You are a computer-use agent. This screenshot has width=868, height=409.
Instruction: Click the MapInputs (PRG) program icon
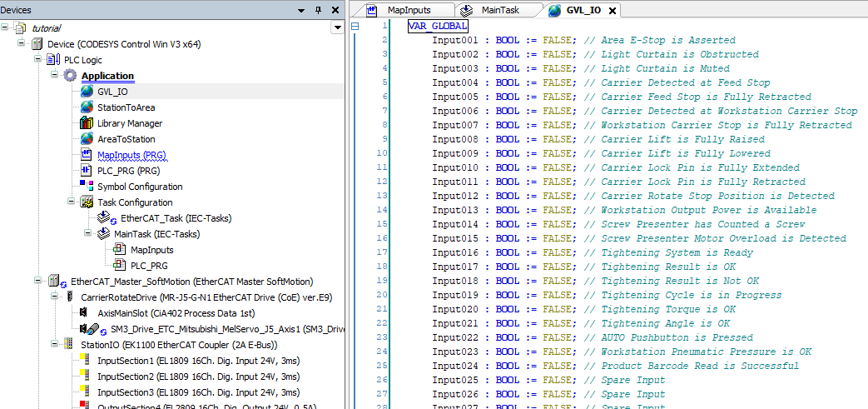coord(87,155)
